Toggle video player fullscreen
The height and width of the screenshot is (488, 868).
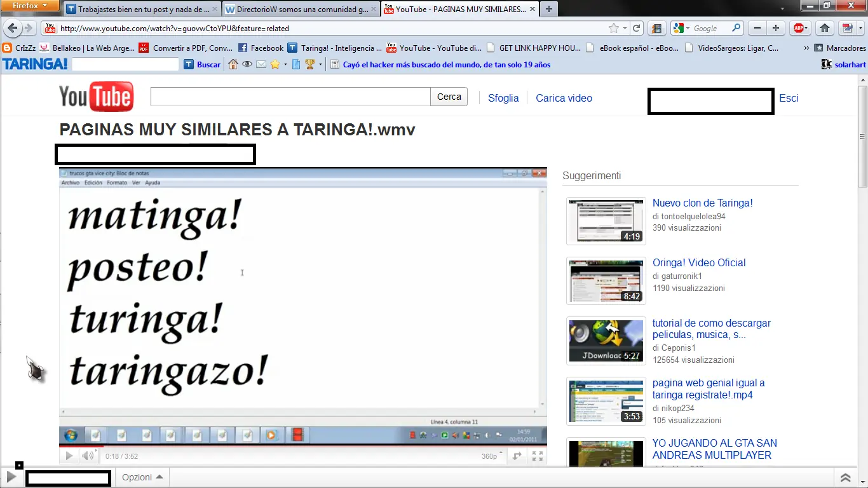pyautogui.click(x=538, y=456)
